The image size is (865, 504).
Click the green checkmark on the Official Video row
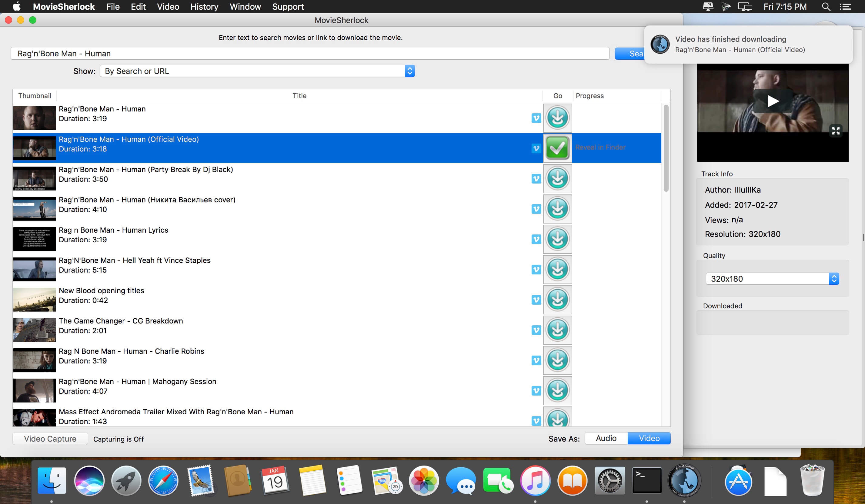557,148
